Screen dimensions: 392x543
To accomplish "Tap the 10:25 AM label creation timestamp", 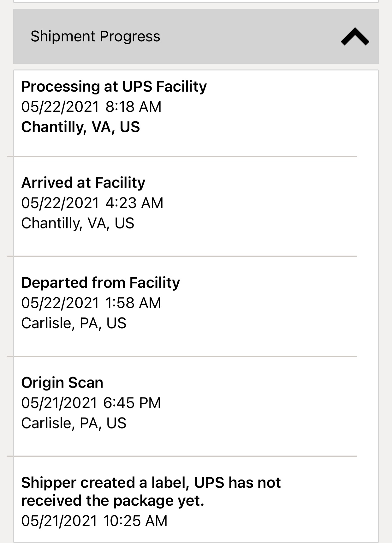I will coord(94,521).
